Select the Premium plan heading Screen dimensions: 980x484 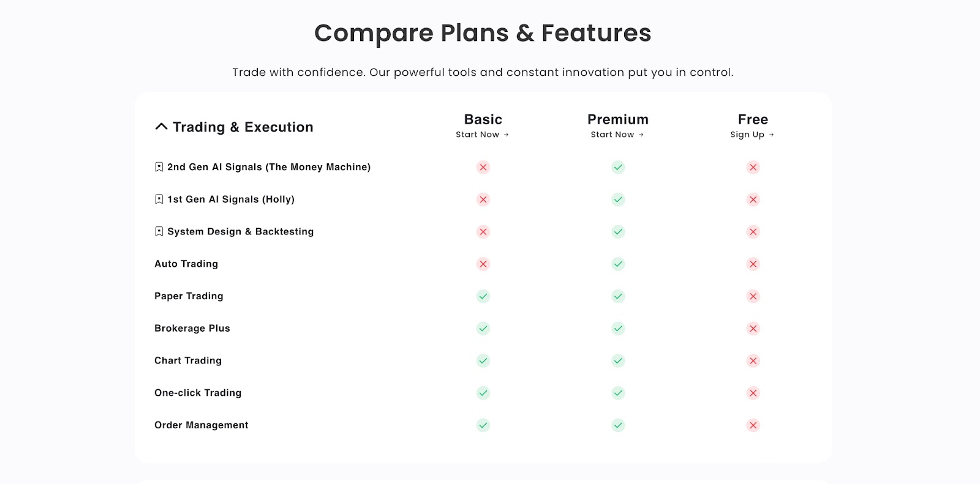(x=618, y=119)
